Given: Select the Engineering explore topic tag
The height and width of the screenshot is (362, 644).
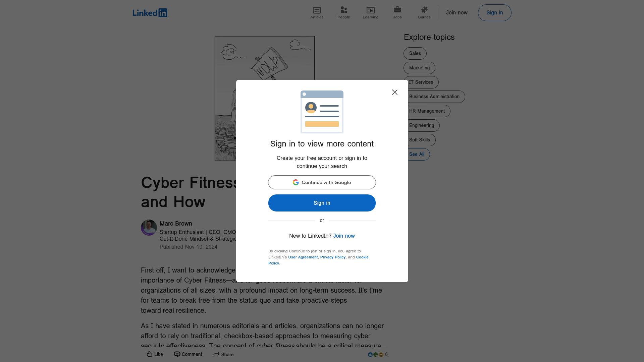Looking at the screenshot, I should tap(422, 125).
